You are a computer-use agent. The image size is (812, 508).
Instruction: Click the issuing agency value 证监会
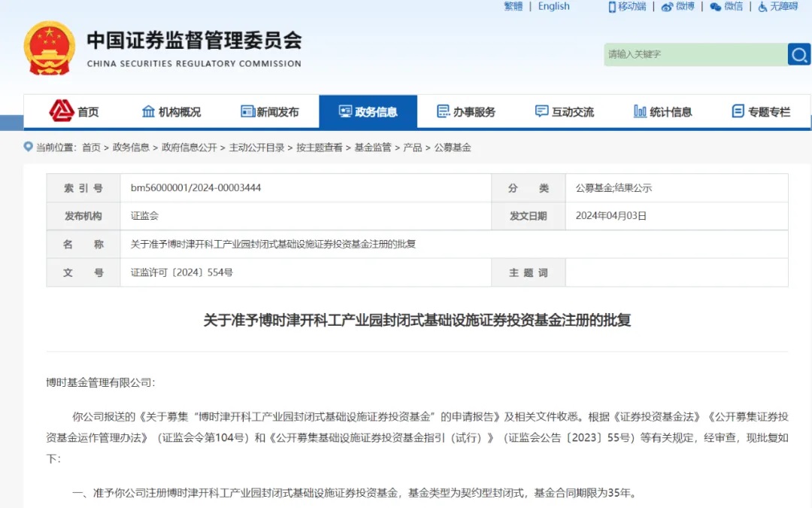(x=144, y=216)
